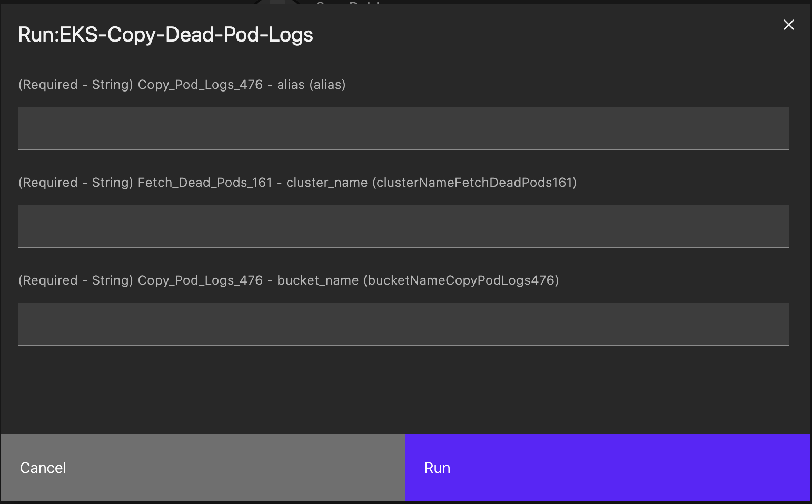
Task: Click the Run:EKS-Copy-Dead-Pod-Logs dialog title
Action: pyautogui.click(x=165, y=35)
